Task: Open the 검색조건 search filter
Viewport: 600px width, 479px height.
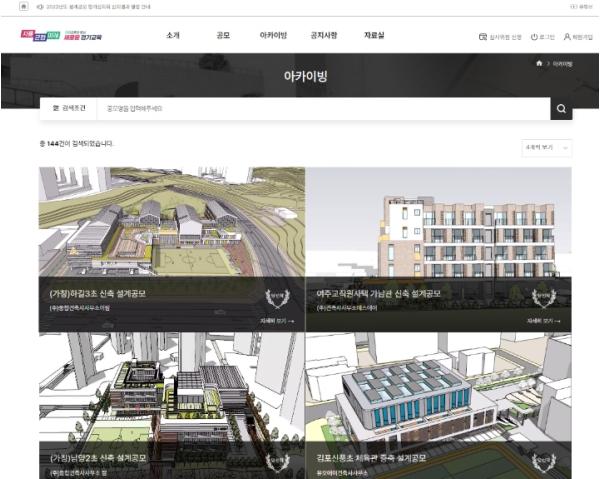Action: 69,108
